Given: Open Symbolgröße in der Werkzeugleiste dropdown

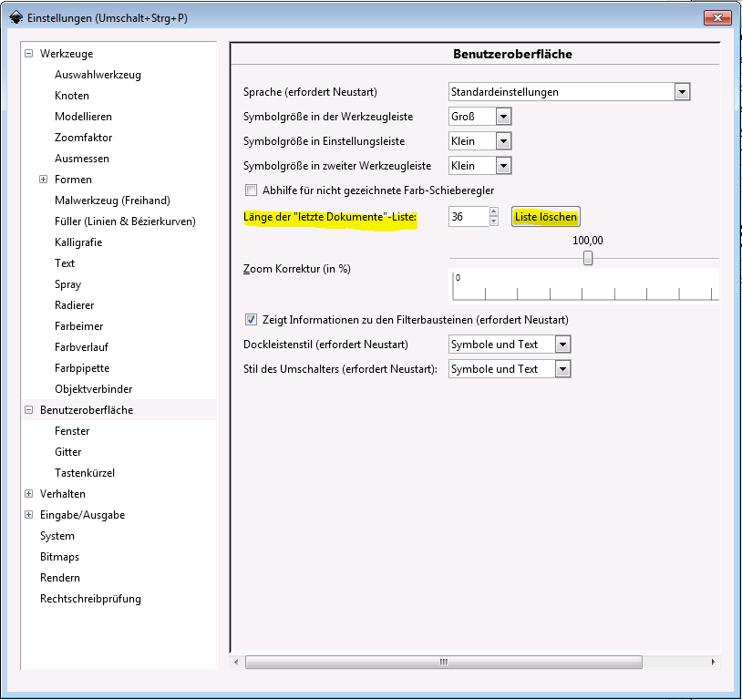Looking at the screenshot, I should pos(503,117).
